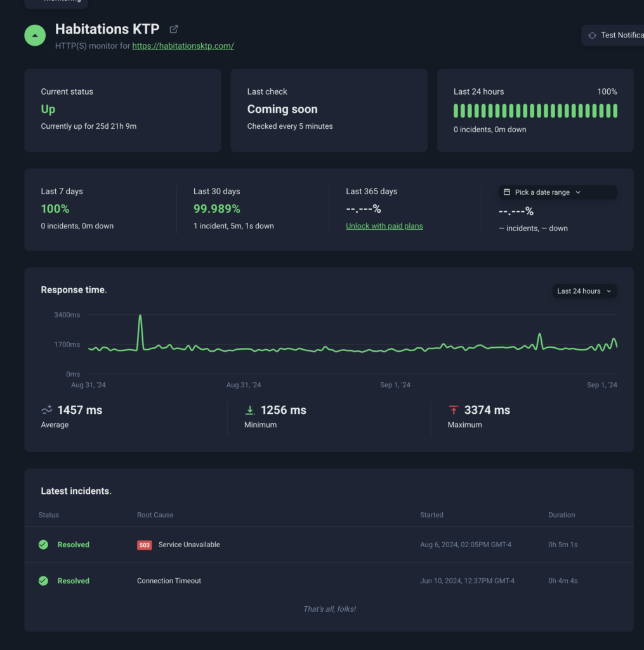Image resolution: width=644 pixels, height=650 pixels.
Task: Expand the Last 24 hours chart dropdown
Action: coord(584,291)
